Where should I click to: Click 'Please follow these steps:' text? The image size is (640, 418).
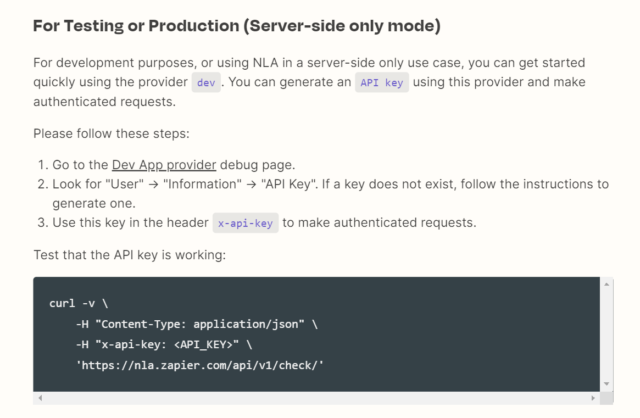click(111, 133)
